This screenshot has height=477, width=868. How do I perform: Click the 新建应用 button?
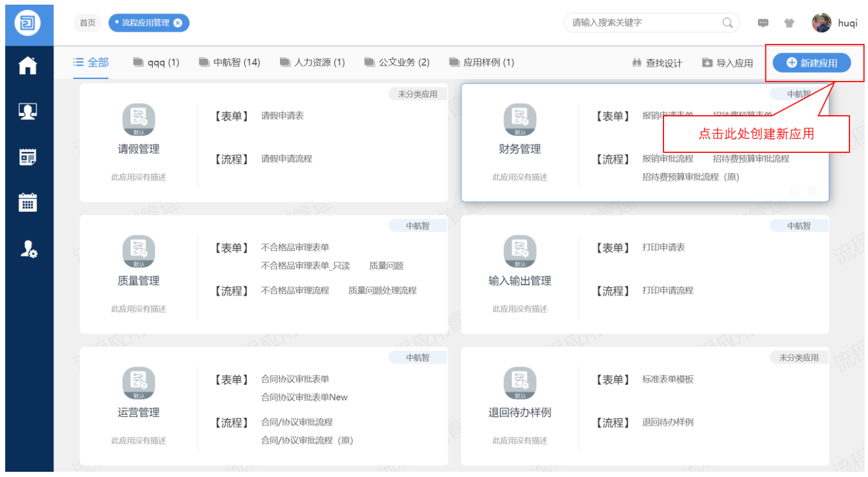(811, 63)
